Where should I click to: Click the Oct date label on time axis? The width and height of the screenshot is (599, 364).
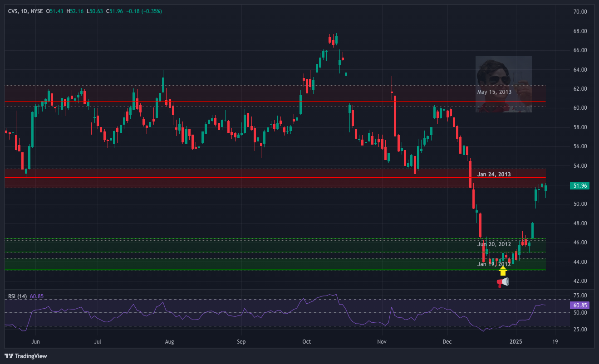coord(306,342)
